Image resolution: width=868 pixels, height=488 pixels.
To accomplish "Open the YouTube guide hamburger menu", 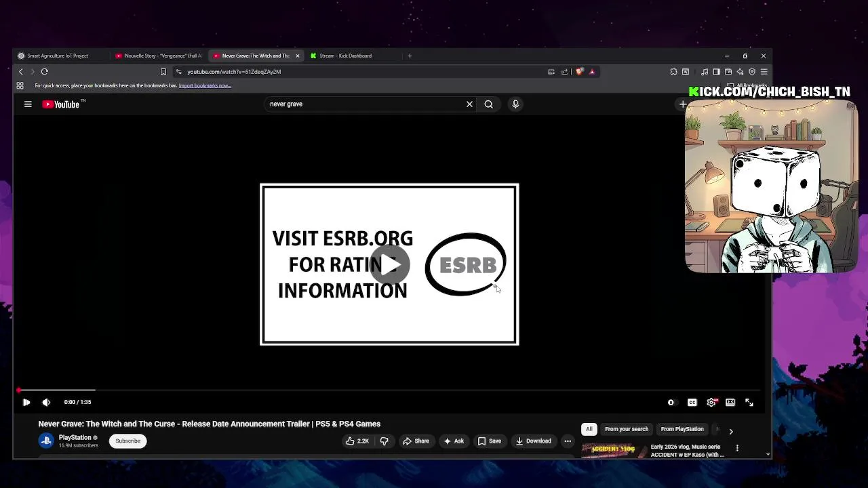I will [28, 104].
